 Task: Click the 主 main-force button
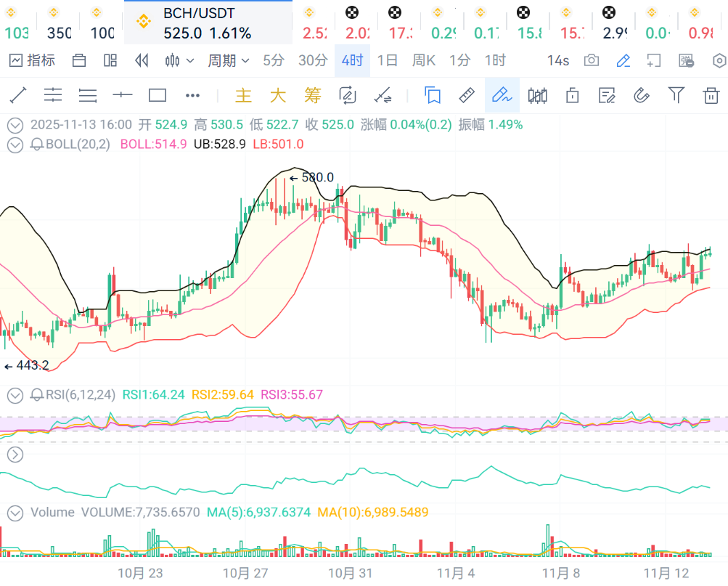pos(243,95)
